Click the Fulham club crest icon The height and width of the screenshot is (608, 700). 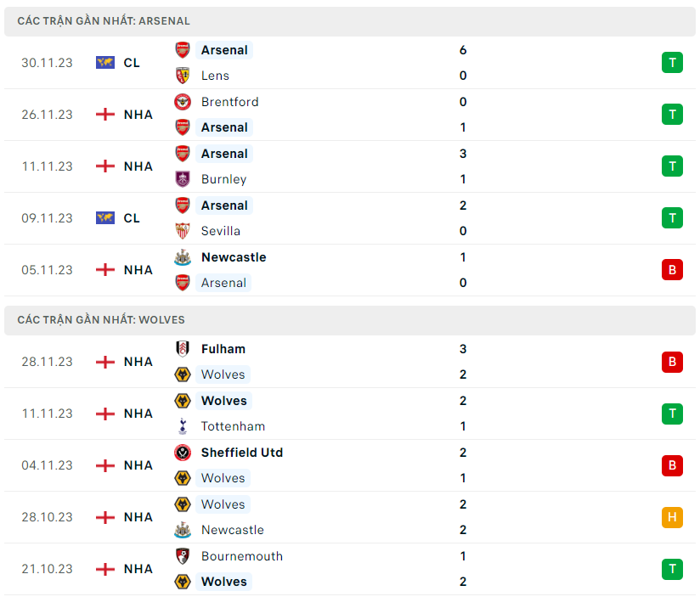click(x=183, y=349)
